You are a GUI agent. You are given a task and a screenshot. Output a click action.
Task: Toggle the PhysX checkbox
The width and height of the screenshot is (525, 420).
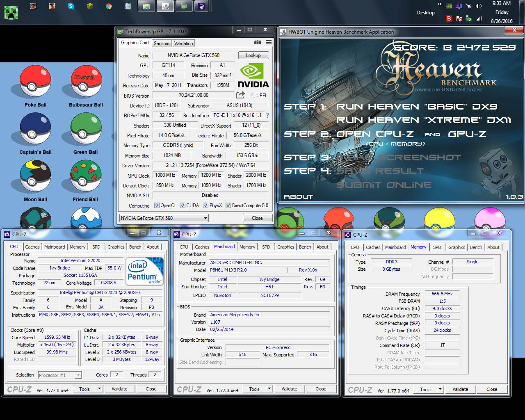206,205
